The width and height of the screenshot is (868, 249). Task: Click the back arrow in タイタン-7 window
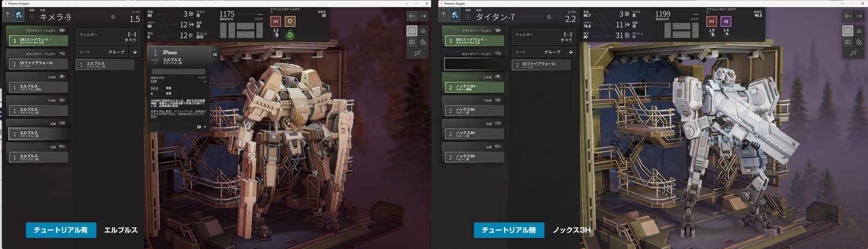click(444, 15)
